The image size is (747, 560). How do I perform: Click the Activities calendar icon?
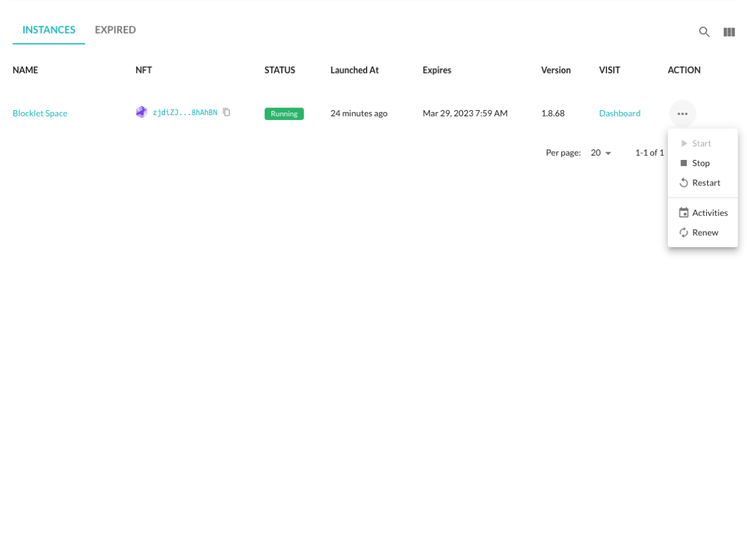point(684,212)
